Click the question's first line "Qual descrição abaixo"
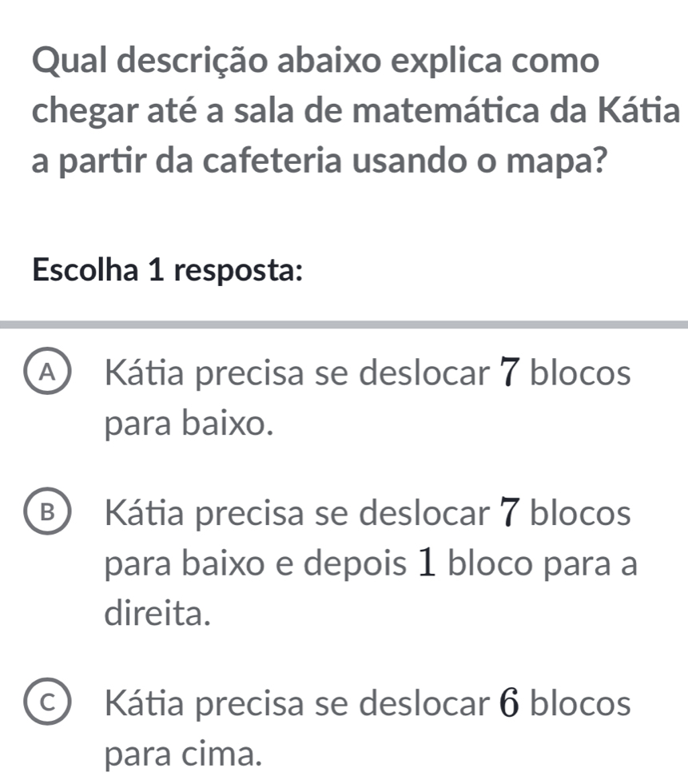 pyautogui.click(x=316, y=62)
